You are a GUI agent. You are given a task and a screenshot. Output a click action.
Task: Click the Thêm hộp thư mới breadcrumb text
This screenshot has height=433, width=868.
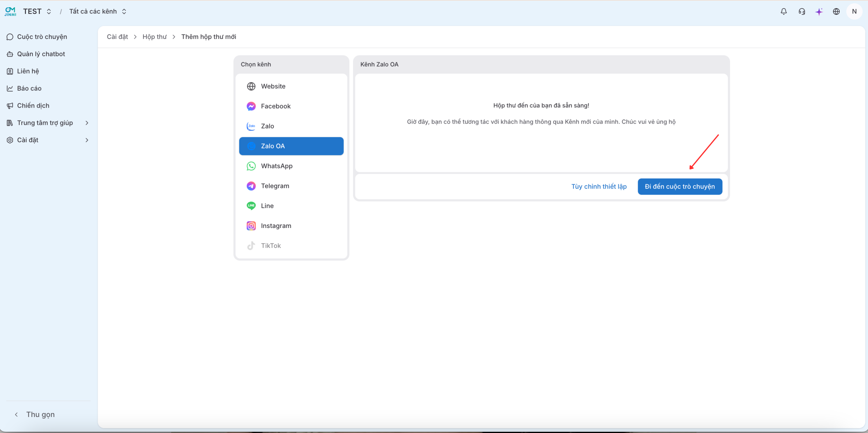coord(209,37)
